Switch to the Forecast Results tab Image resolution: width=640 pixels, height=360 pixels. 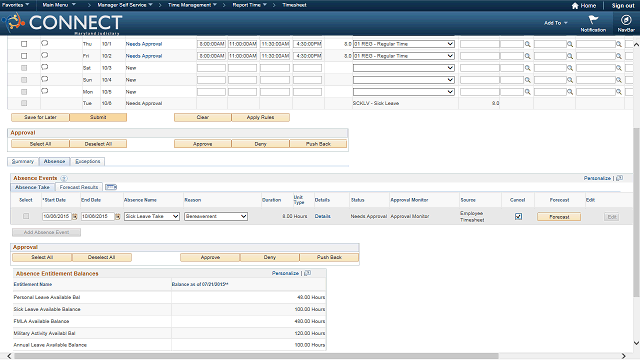pos(79,187)
